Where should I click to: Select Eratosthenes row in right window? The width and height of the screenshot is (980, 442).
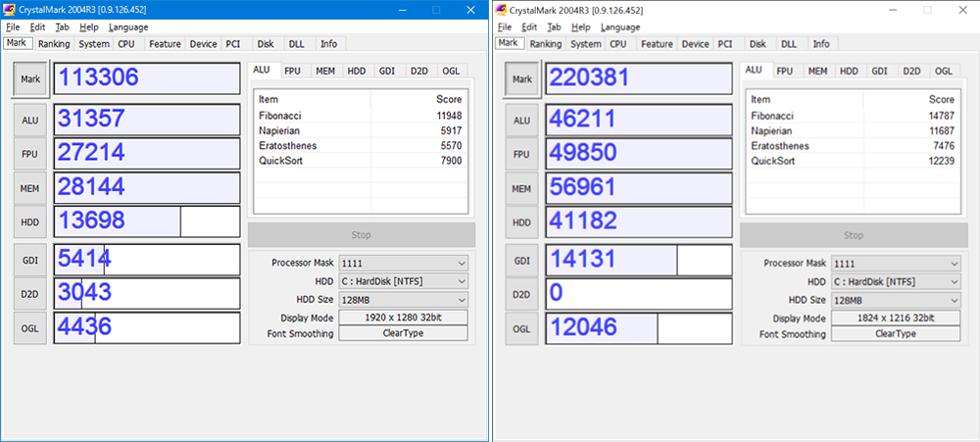(x=854, y=146)
